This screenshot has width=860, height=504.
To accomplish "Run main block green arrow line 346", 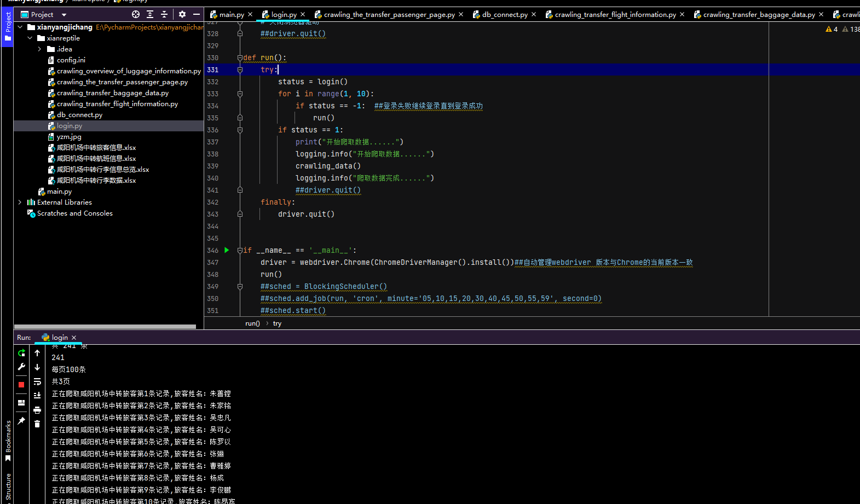I will [x=227, y=250].
